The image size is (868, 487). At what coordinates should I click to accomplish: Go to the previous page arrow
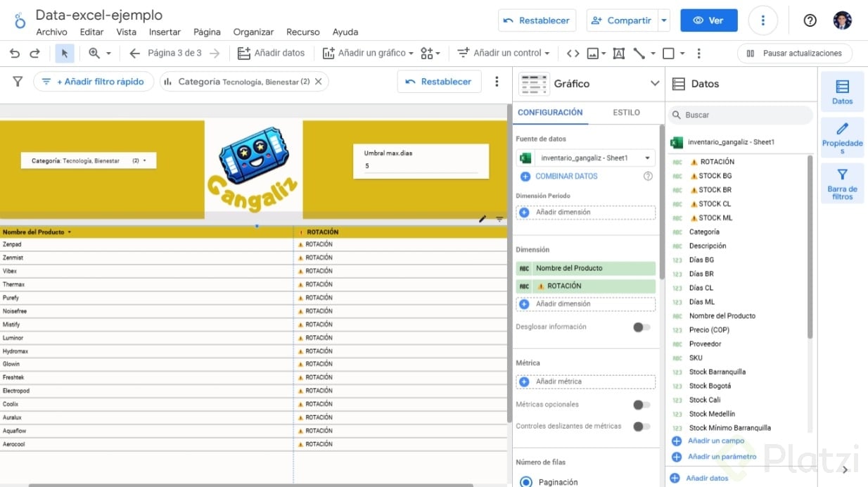[x=134, y=53]
